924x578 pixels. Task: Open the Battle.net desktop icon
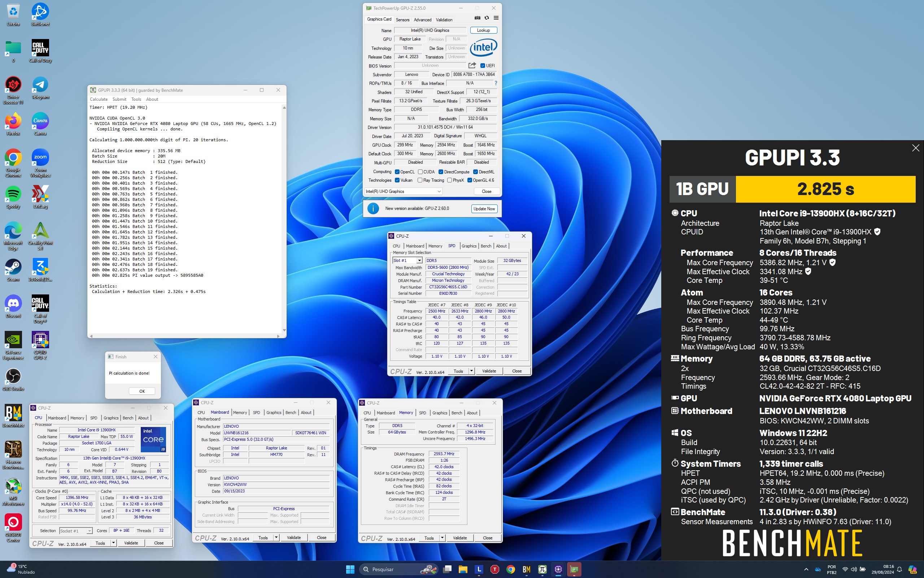(40, 14)
